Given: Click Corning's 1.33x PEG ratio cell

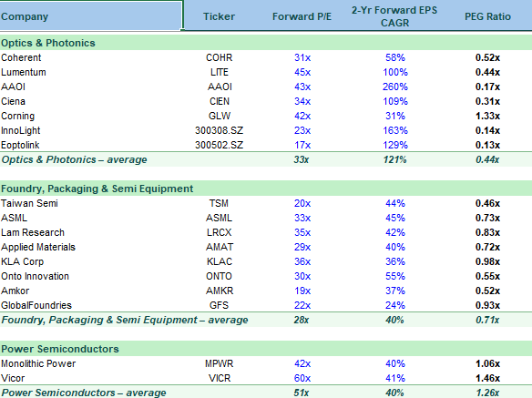Looking at the screenshot, I should click(x=487, y=116).
